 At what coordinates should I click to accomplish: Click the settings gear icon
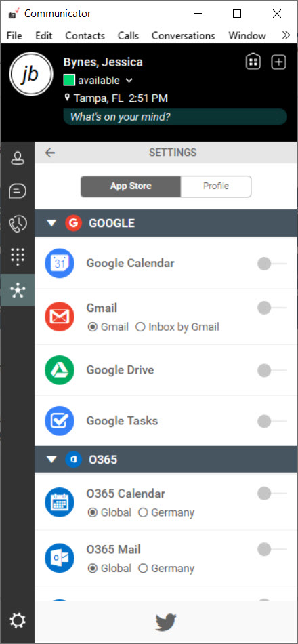click(x=17, y=620)
